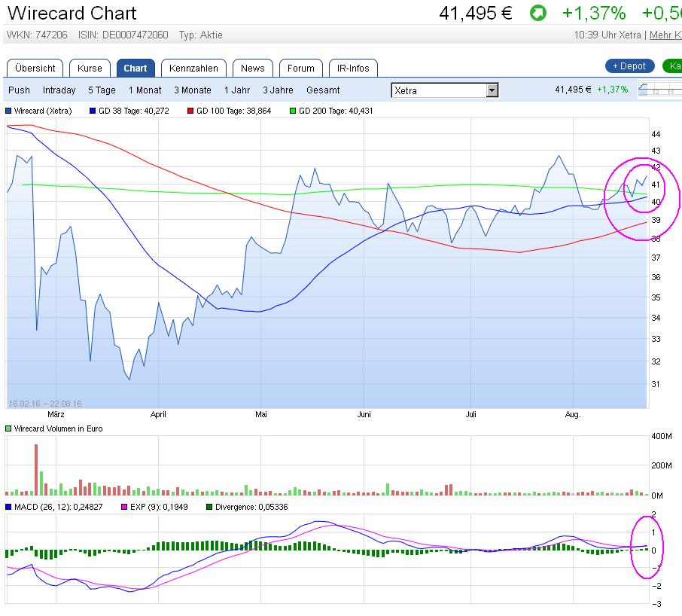This screenshot has height=616, width=682.
Task: Switch to the Kennzahlen tab
Action: coord(193,68)
